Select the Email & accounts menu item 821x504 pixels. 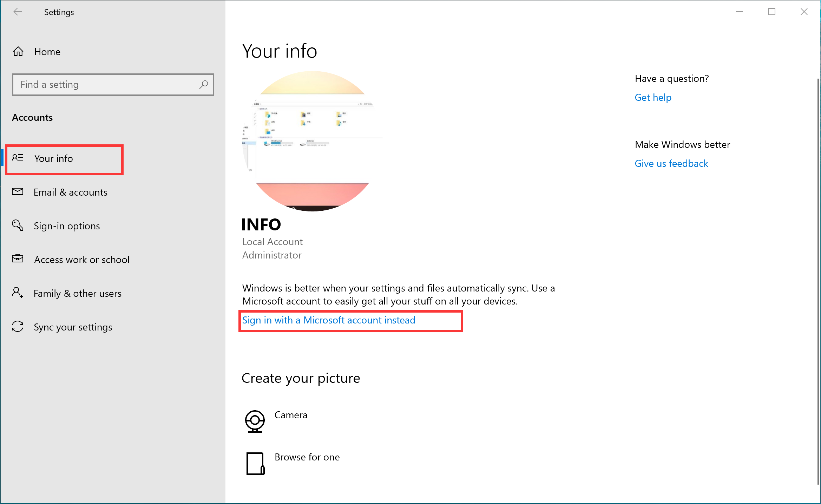pos(71,192)
